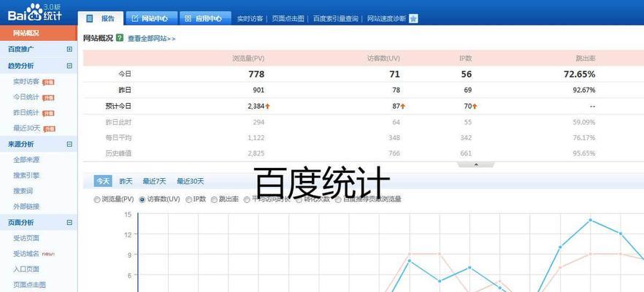Select the 百度推荐贡献浏览量 radio button
The width and height of the screenshot is (644, 292).
338,199
